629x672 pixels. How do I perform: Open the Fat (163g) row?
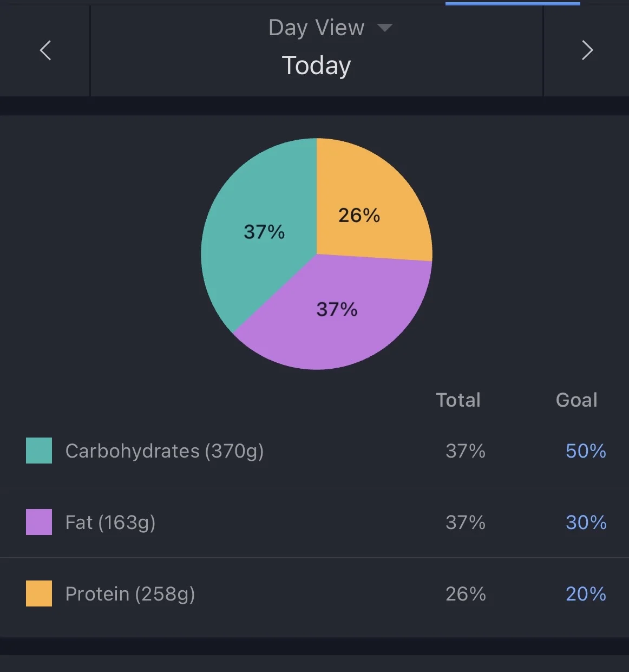(110, 523)
